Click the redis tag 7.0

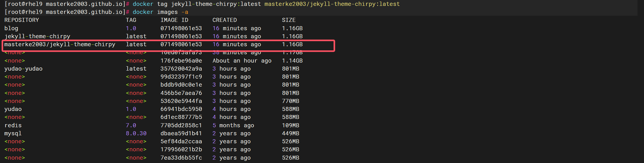click(131, 125)
